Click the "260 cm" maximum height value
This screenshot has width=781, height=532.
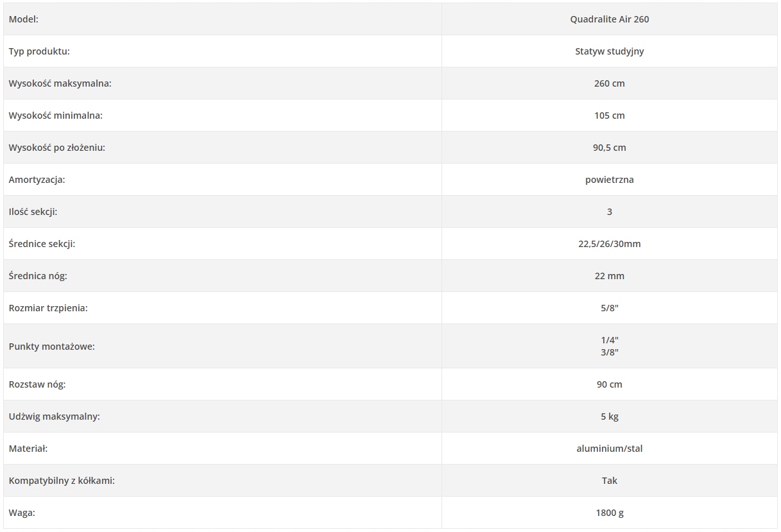(x=609, y=83)
